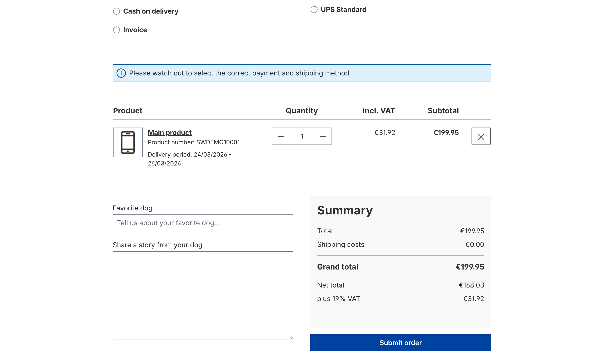
Task: Open the Main product detail page
Action: point(170,132)
